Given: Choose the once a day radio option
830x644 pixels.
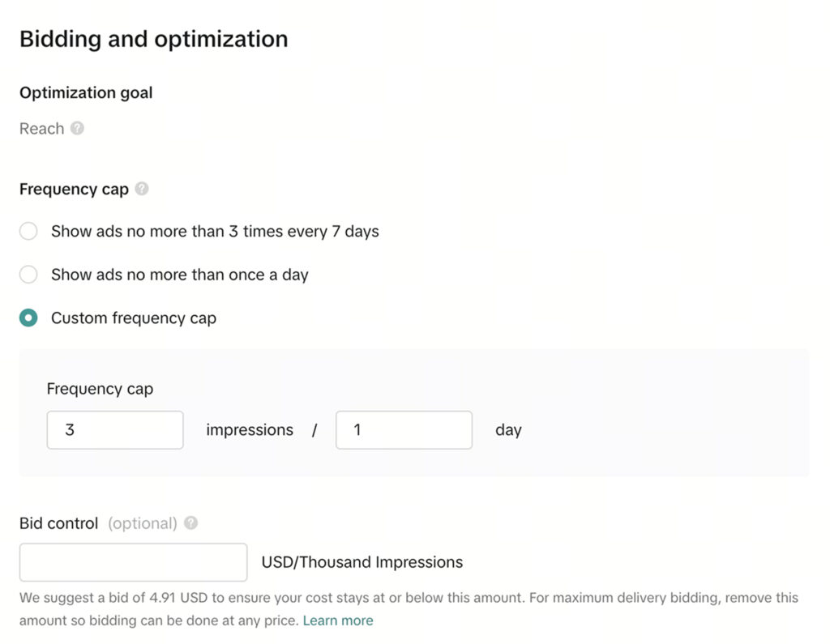Looking at the screenshot, I should (x=28, y=275).
